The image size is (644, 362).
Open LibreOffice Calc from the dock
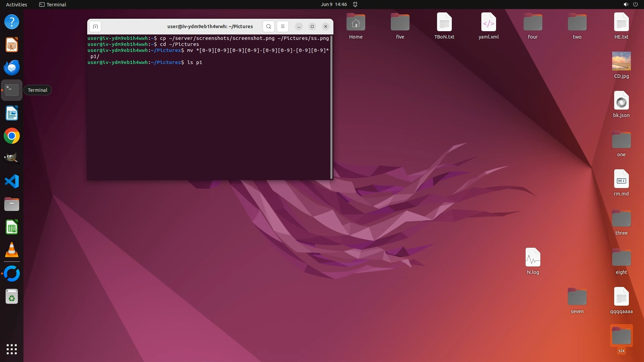click(x=12, y=228)
